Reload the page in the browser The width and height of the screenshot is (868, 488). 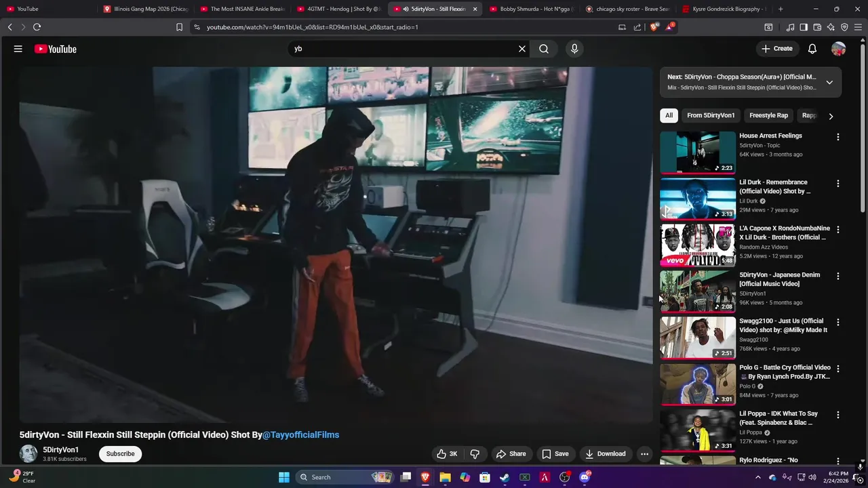(x=37, y=27)
